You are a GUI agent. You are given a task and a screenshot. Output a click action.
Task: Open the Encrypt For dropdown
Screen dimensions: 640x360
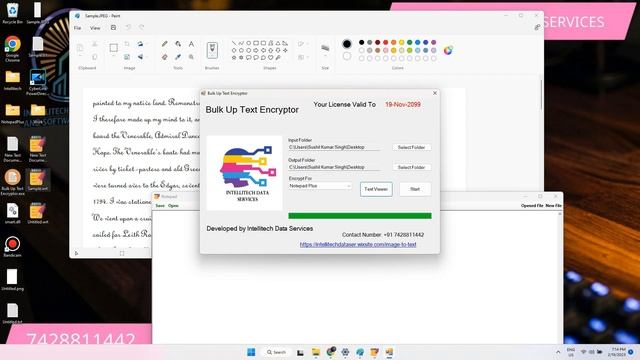pyautogui.click(x=320, y=186)
